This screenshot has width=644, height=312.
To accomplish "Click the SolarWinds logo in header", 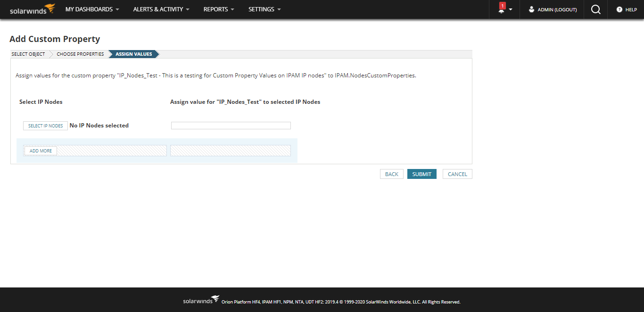I will [x=33, y=9].
